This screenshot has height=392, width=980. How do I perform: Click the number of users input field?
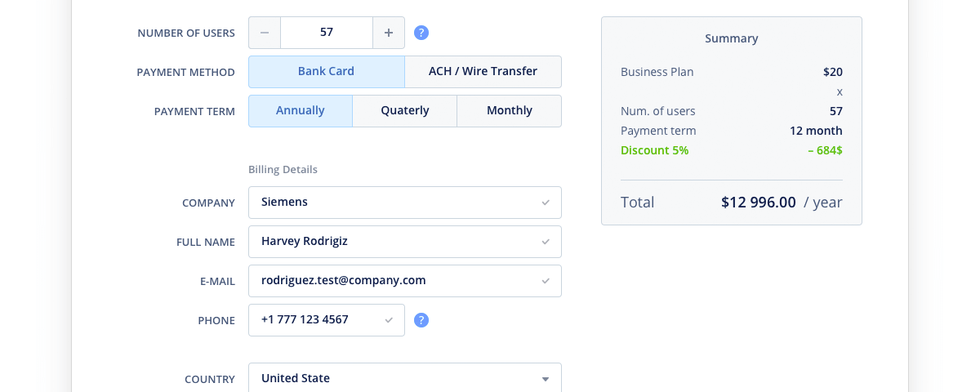327,33
